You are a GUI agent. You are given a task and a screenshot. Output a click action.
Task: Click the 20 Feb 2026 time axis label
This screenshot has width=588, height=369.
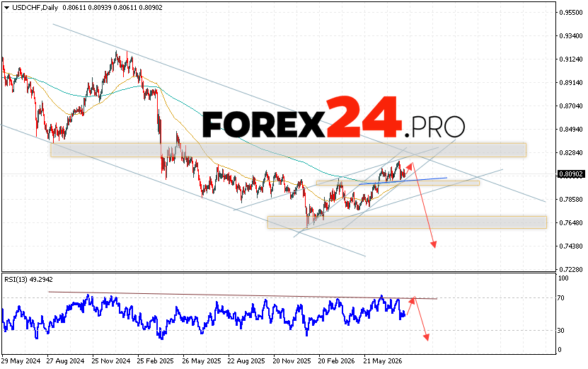336,361
